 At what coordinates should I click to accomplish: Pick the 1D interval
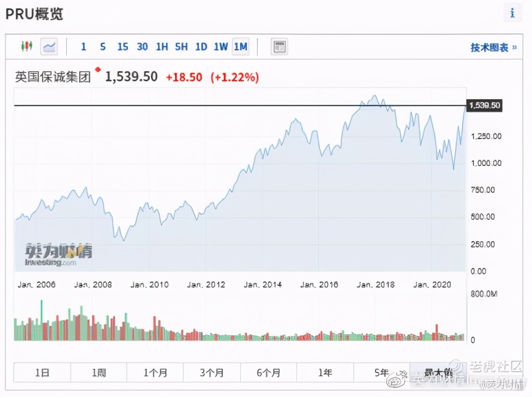coord(201,47)
